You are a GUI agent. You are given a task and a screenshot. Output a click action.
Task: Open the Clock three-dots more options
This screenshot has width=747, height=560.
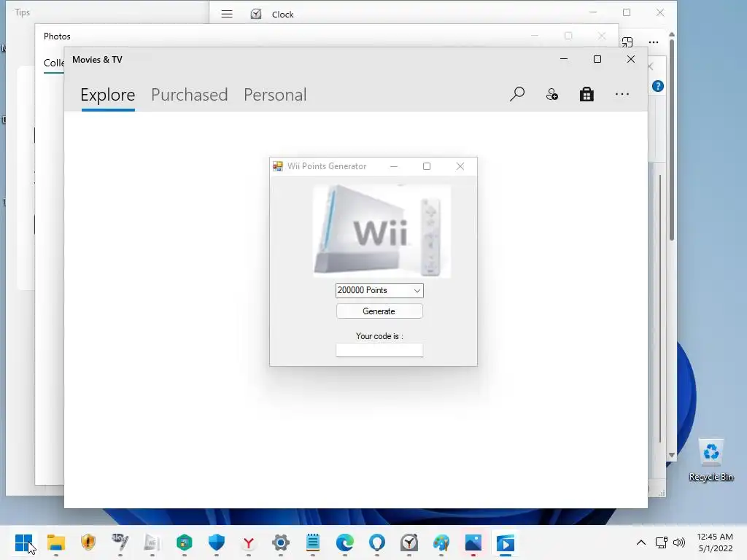pyautogui.click(x=654, y=42)
